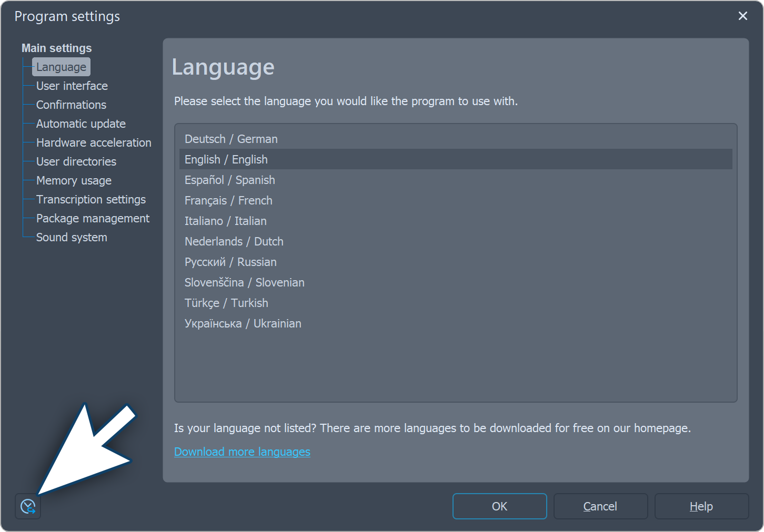The width and height of the screenshot is (764, 532).
Task: Open the User interface settings page
Action: 72,86
